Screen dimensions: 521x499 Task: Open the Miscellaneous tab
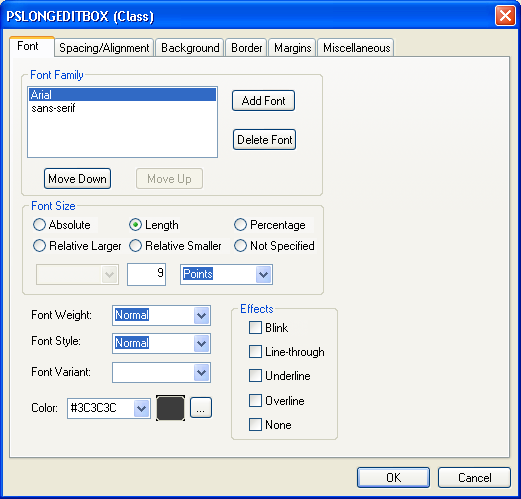click(356, 48)
